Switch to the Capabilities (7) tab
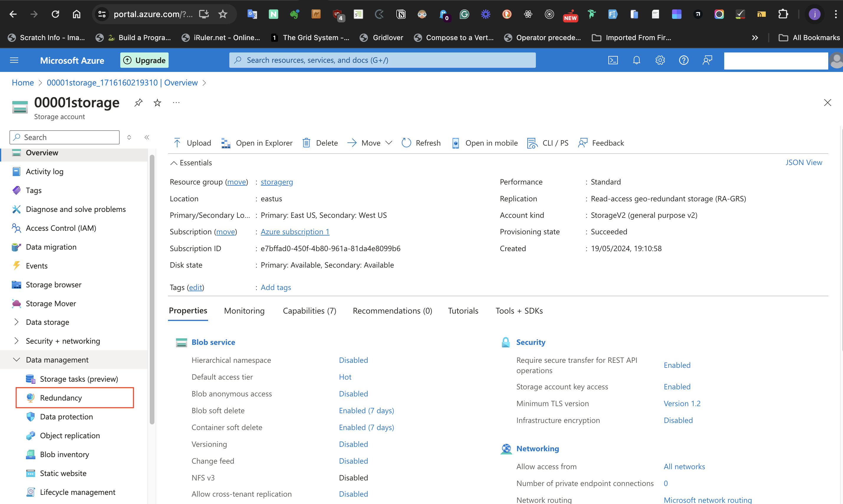 point(309,311)
